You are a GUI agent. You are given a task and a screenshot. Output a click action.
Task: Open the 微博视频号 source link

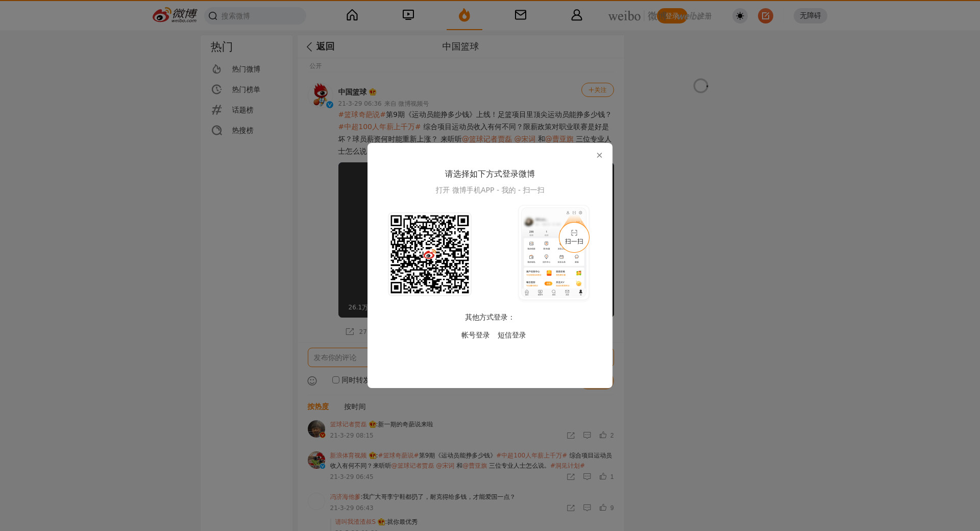(413, 104)
